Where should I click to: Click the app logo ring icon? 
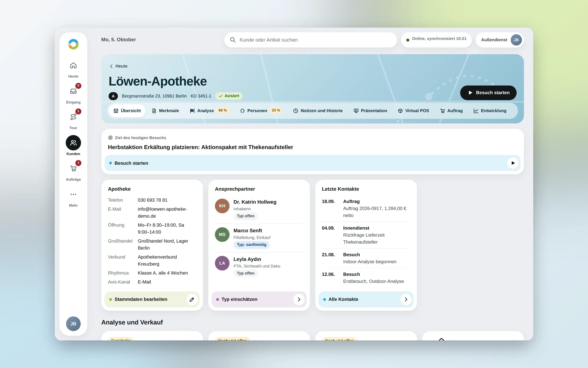[73, 44]
